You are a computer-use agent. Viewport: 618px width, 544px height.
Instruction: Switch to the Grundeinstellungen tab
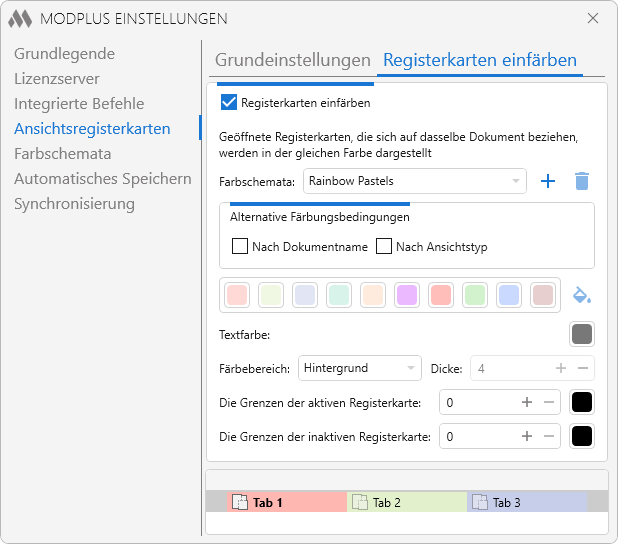293,60
